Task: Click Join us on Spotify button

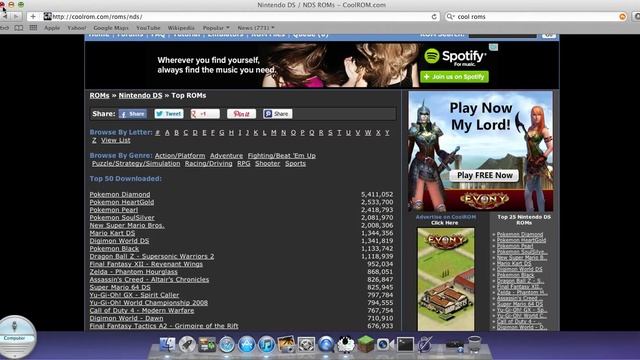Action: pyautogui.click(x=454, y=77)
